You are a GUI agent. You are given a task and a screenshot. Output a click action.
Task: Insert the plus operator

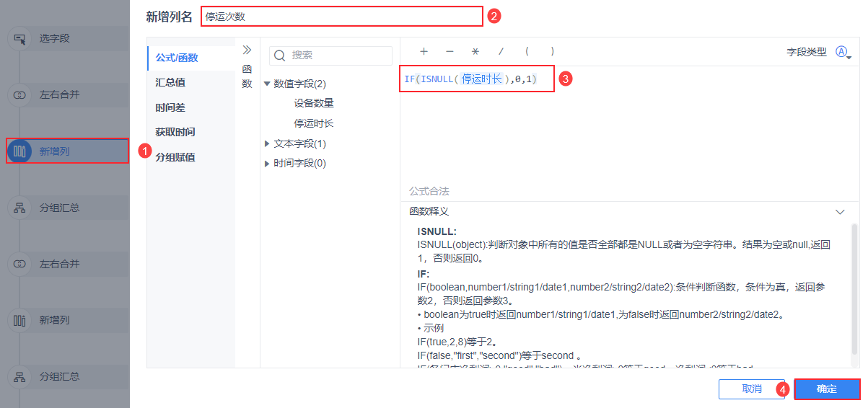424,52
